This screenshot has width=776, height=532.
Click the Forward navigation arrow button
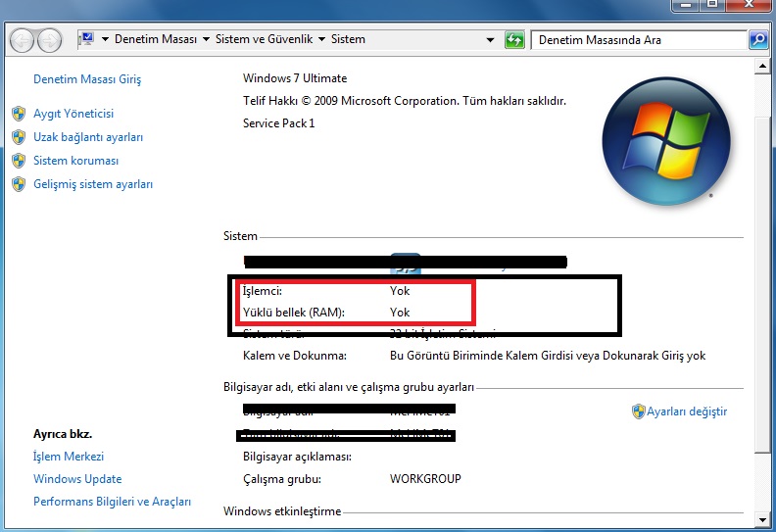pos(49,40)
